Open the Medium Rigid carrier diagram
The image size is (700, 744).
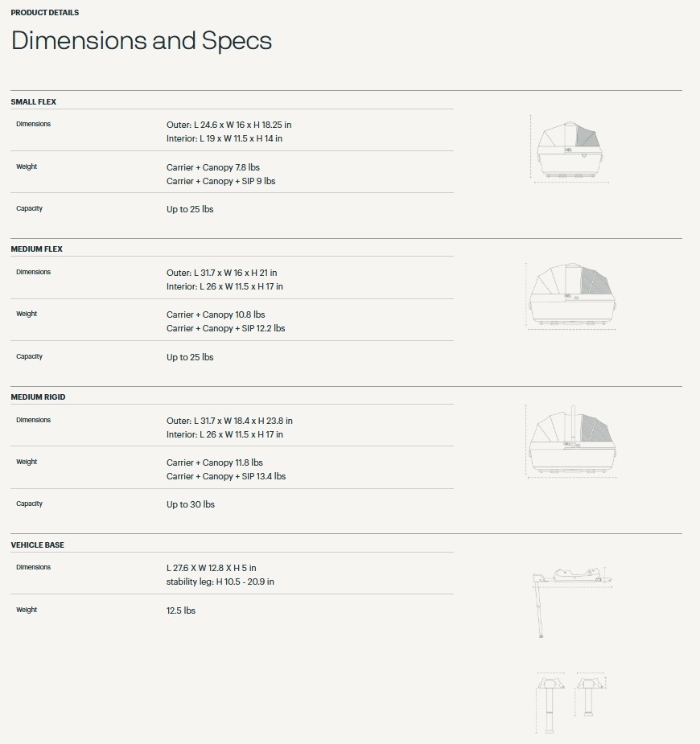point(570,442)
